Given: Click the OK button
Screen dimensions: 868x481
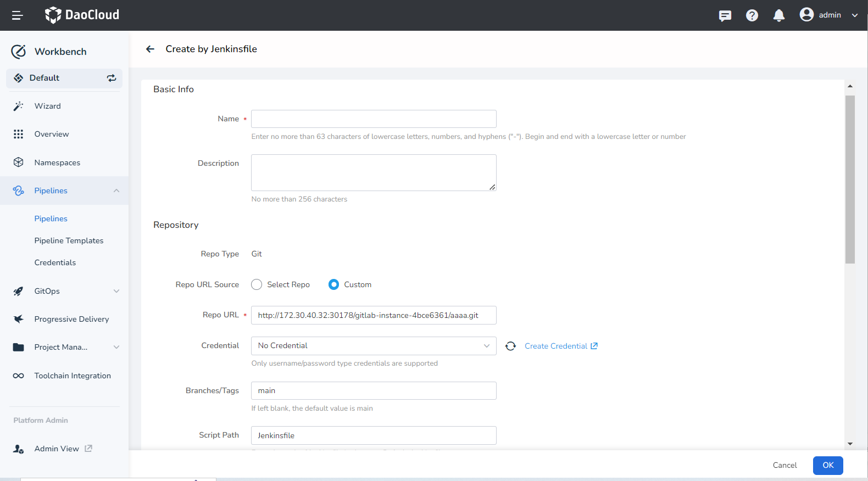Looking at the screenshot, I should tap(827, 465).
